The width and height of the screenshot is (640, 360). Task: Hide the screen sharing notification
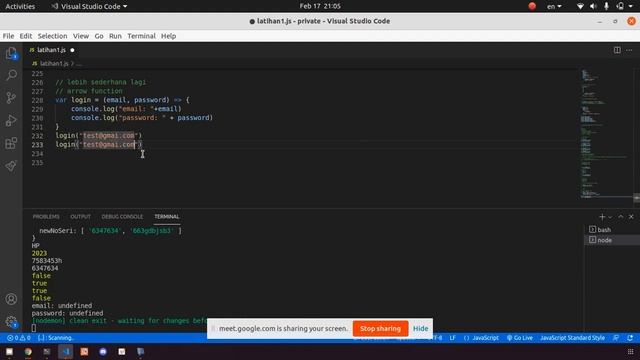point(420,329)
